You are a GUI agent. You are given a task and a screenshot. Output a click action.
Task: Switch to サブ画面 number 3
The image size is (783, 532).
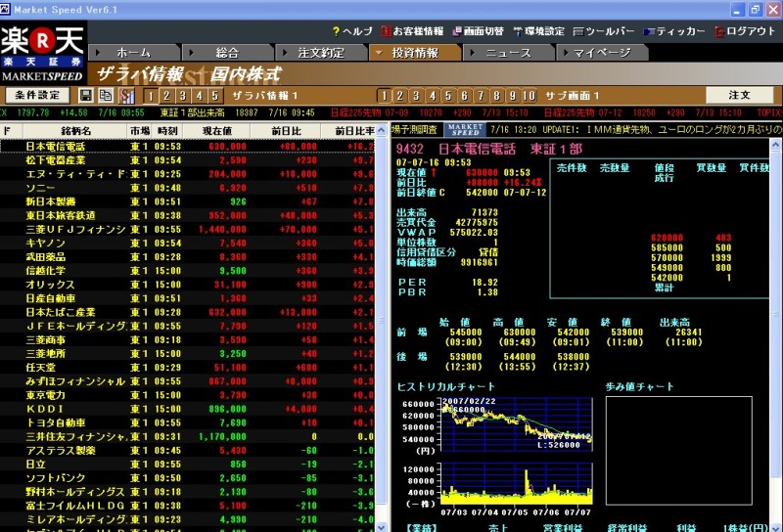416,95
